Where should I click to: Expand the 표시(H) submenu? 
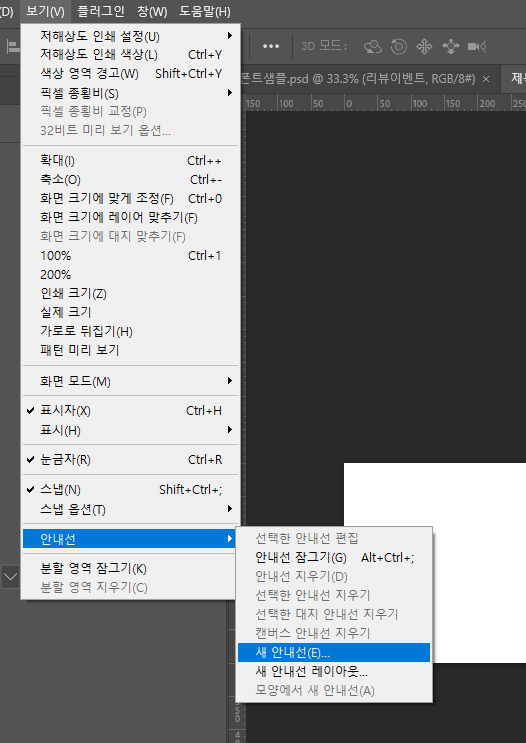131,430
